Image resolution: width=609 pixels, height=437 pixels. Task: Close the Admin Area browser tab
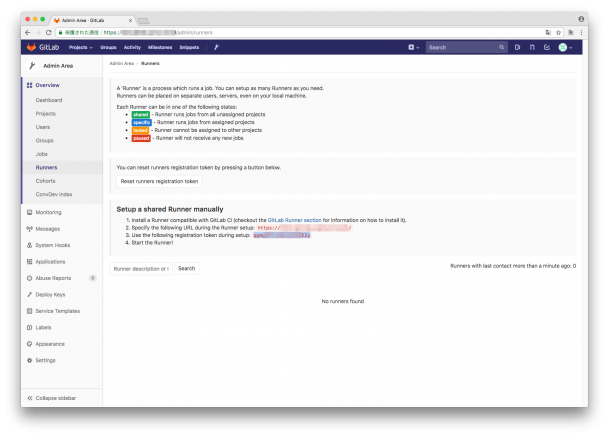[130, 21]
